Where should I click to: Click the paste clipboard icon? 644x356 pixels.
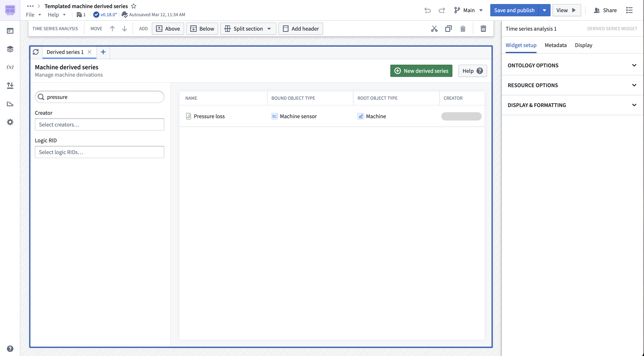pos(463,29)
